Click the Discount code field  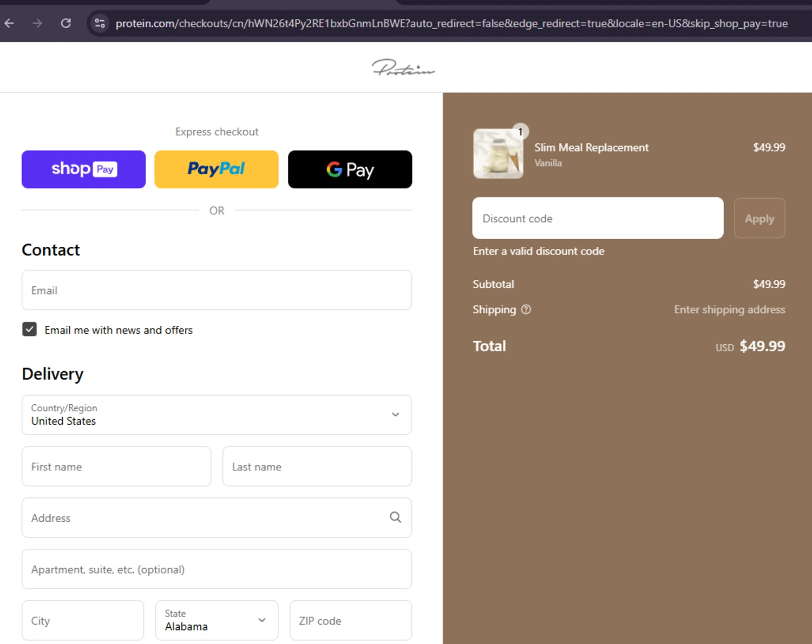click(598, 218)
